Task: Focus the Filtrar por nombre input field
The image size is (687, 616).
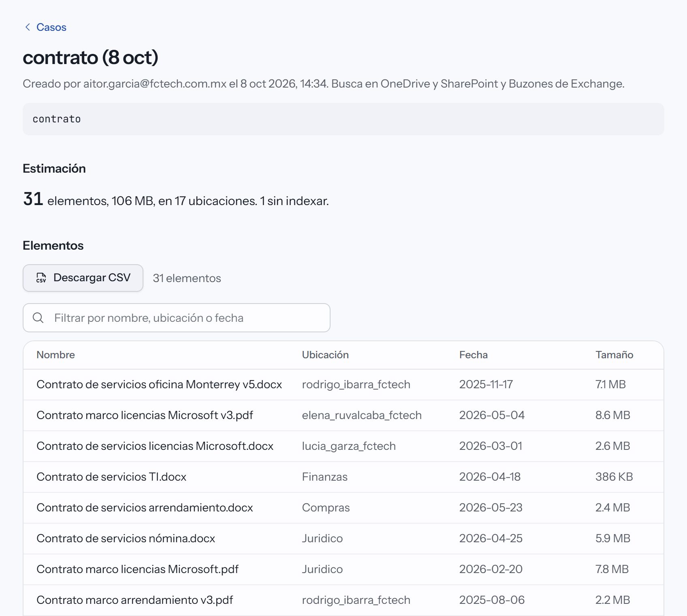Action: click(x=177, y=318)
